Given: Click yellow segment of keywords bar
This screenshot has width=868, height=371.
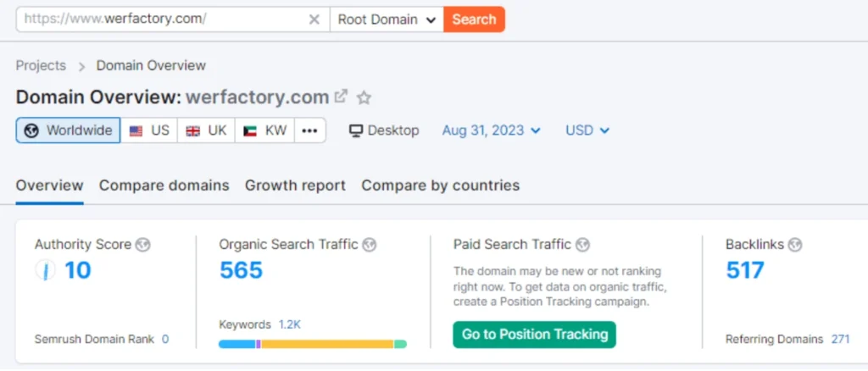Looking at the screenshot, I should pyautogui.click(x=327, y=344).
